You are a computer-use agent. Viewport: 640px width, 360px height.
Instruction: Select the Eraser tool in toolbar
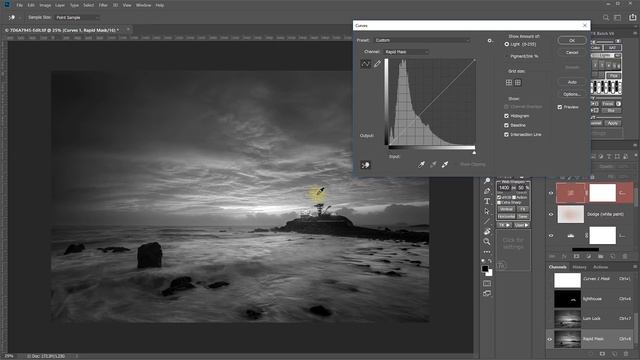point(487,231)
